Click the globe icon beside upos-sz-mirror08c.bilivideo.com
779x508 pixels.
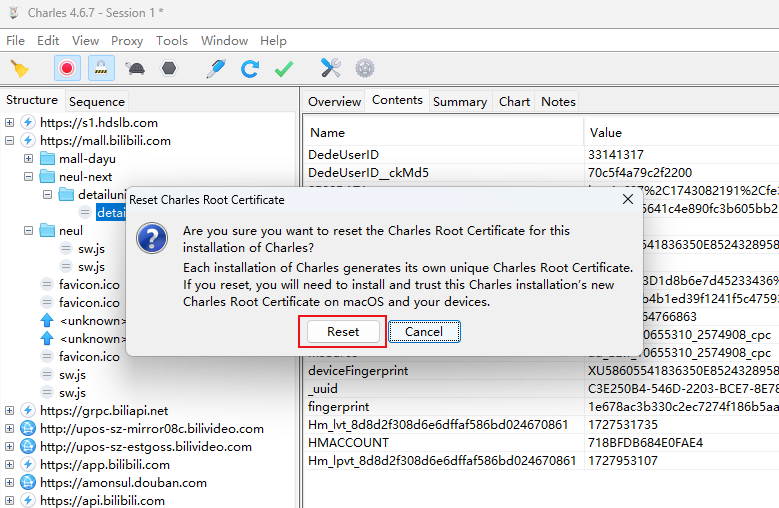coord(28,428)
